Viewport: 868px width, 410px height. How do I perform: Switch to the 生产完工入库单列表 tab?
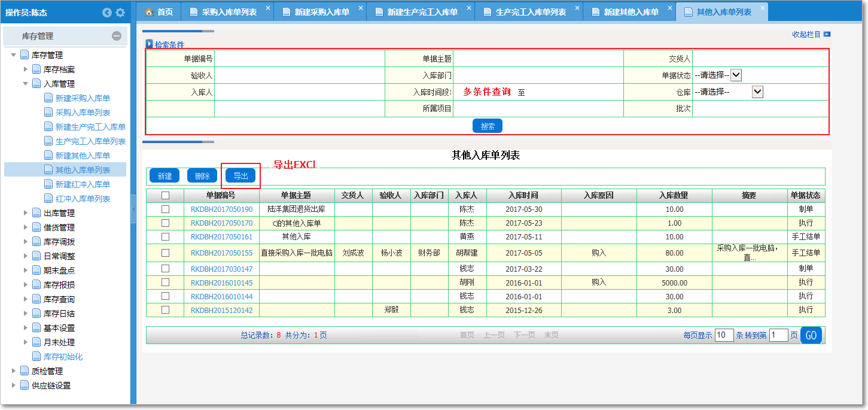(530, 12)
